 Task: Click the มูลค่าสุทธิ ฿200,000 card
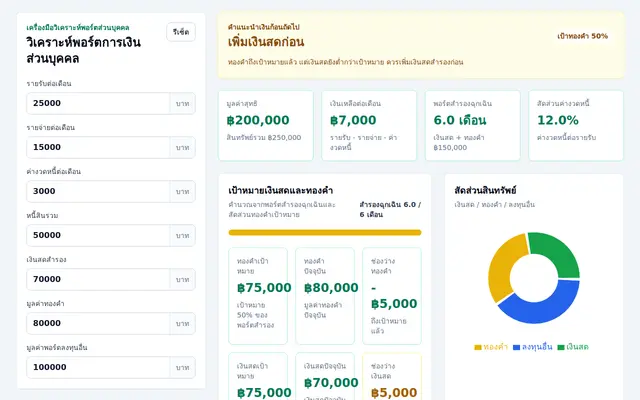pos(266,126)
